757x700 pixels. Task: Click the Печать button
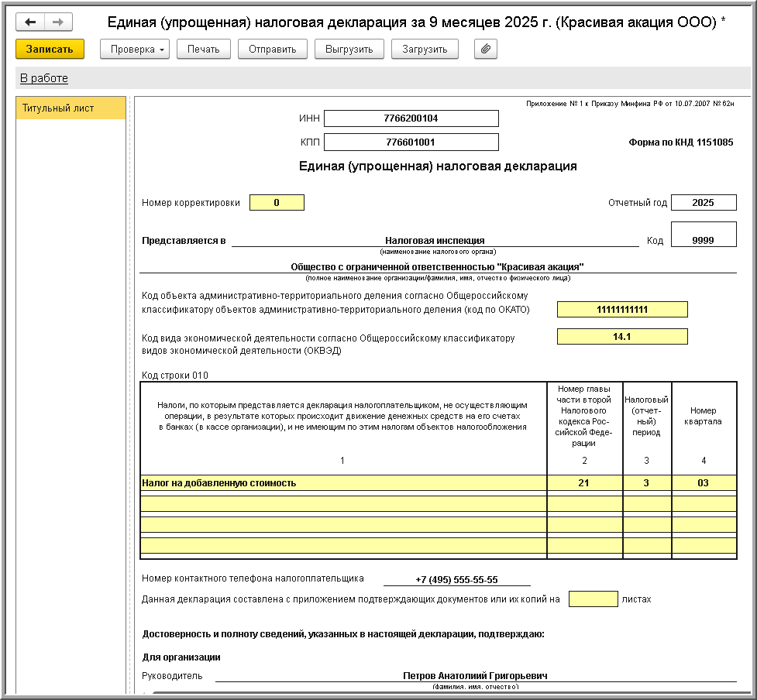[x=204, y=49]
